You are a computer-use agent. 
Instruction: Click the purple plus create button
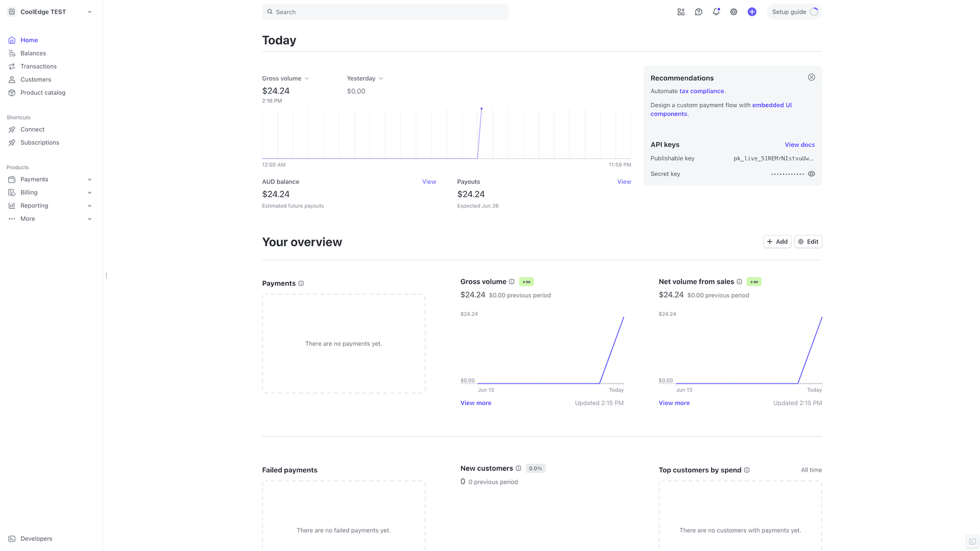point(752,11)
